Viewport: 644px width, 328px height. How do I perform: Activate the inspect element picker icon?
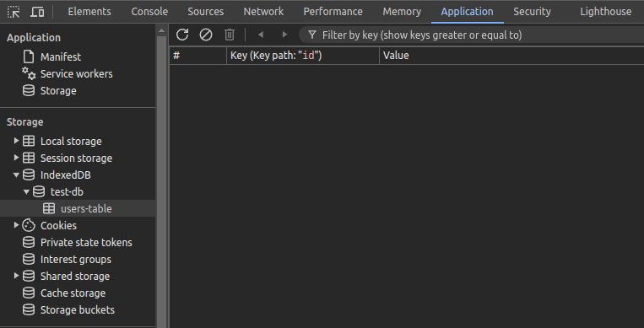14,12
